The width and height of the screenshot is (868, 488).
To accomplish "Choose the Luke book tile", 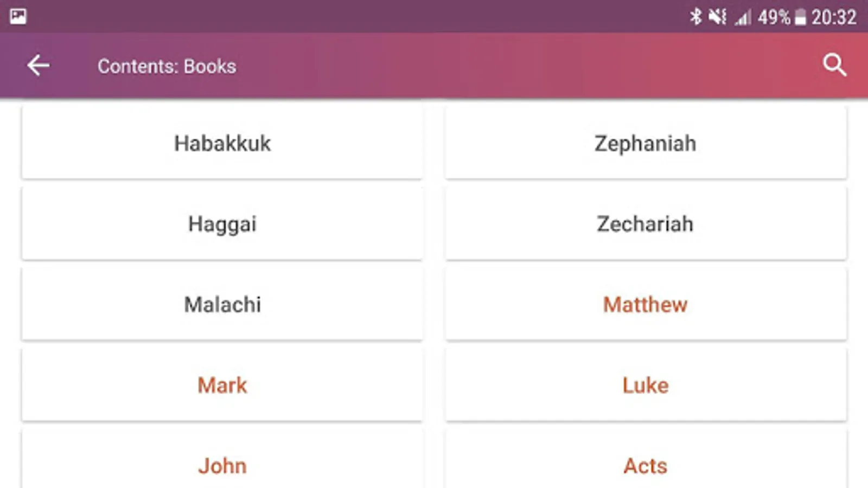I will click(645, 385).
